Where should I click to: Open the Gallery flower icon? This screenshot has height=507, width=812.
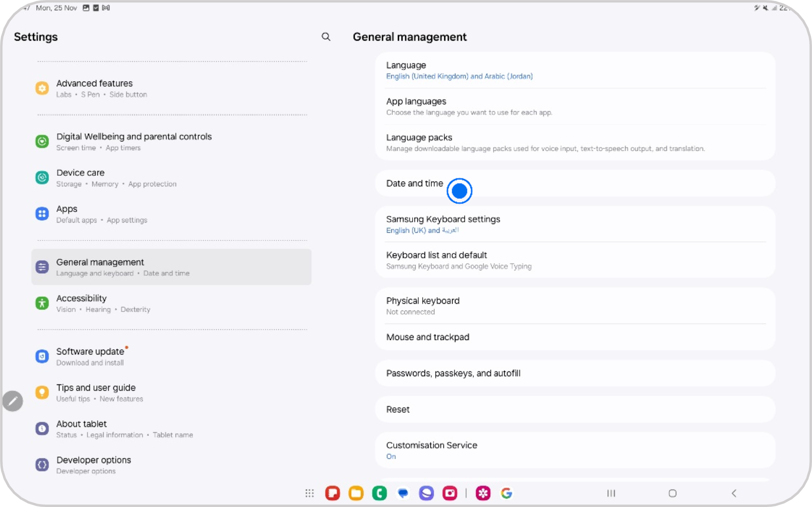pos(483,493)
